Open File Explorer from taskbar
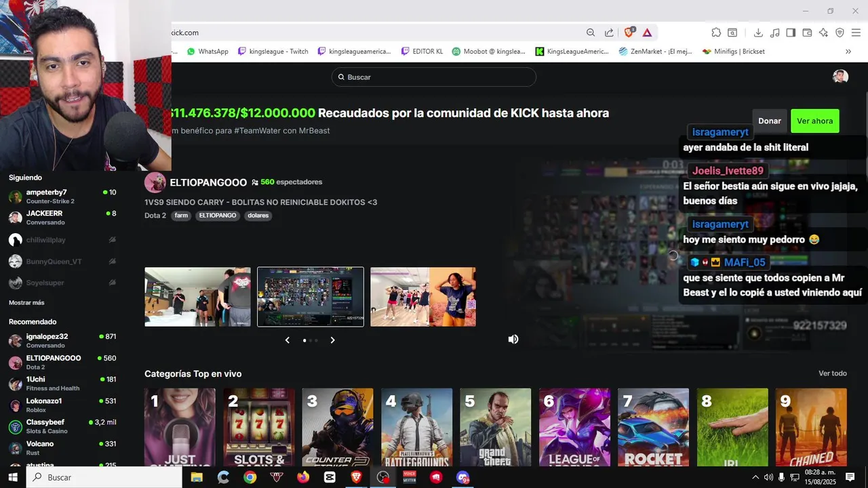 point(197,477)
